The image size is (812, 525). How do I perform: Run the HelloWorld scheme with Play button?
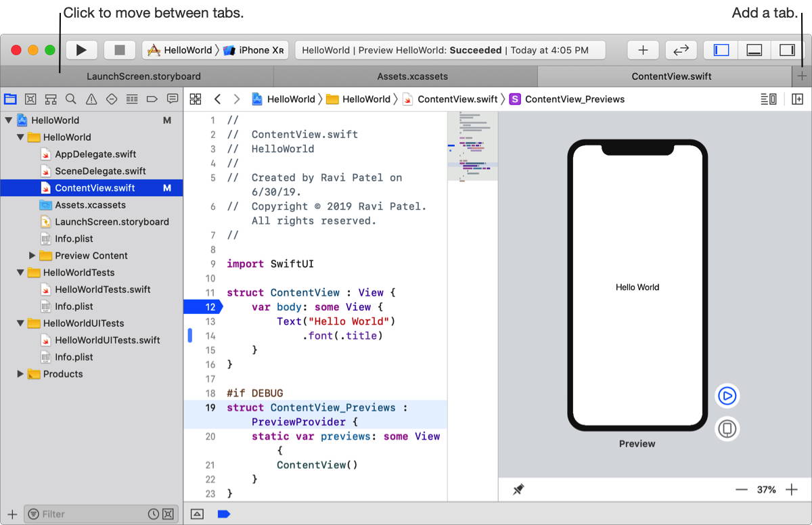tap(82, 50)
